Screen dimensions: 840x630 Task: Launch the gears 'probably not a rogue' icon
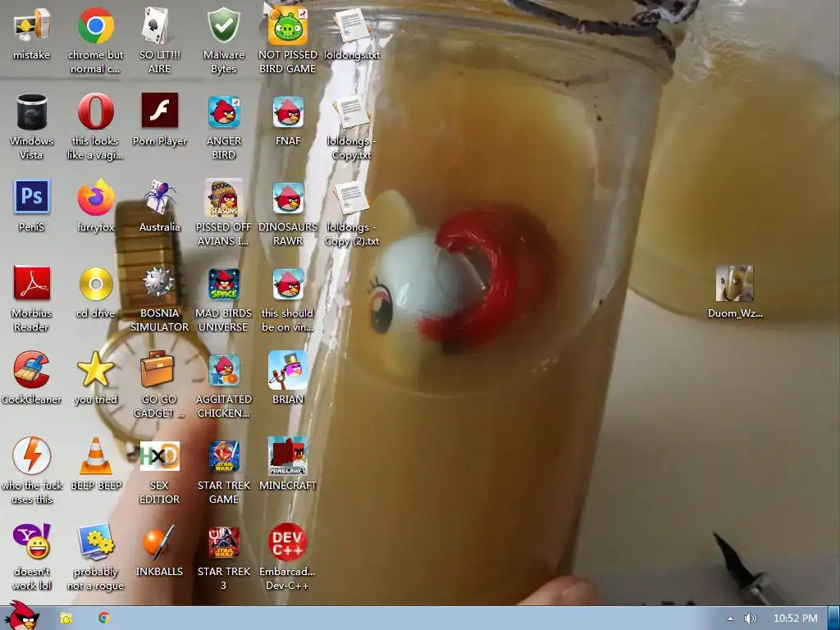coord(95,541)
